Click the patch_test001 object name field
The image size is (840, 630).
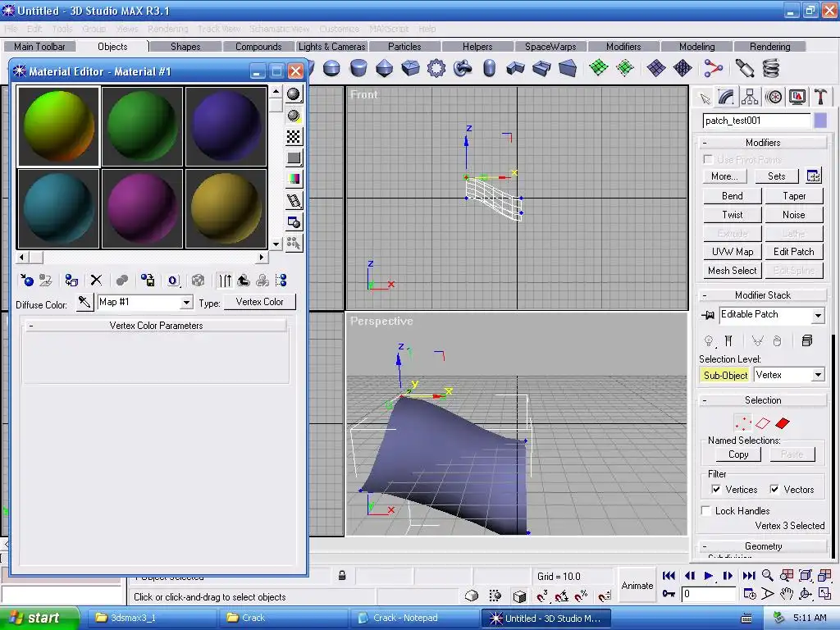756,121
